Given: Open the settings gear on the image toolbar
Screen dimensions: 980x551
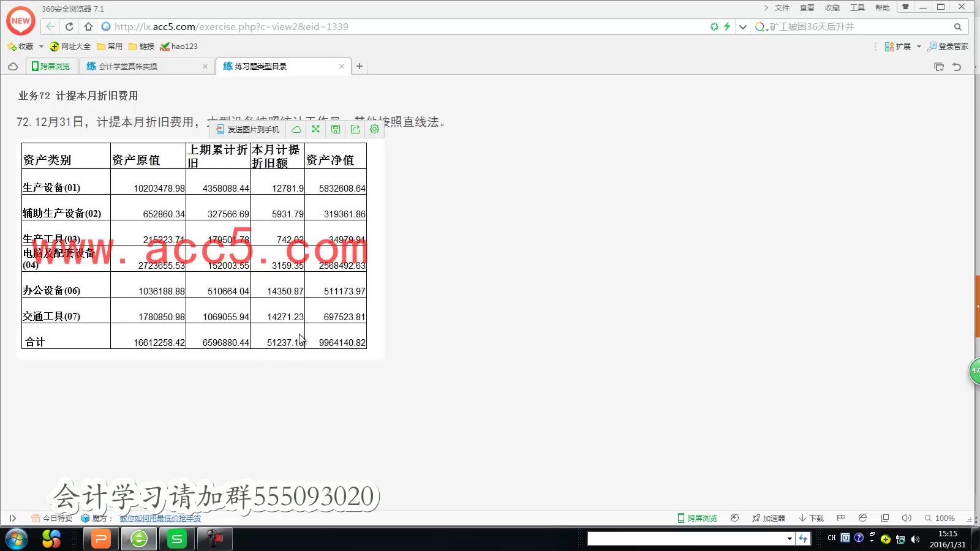Looking at the screenshot, I should tap(374, 129).
